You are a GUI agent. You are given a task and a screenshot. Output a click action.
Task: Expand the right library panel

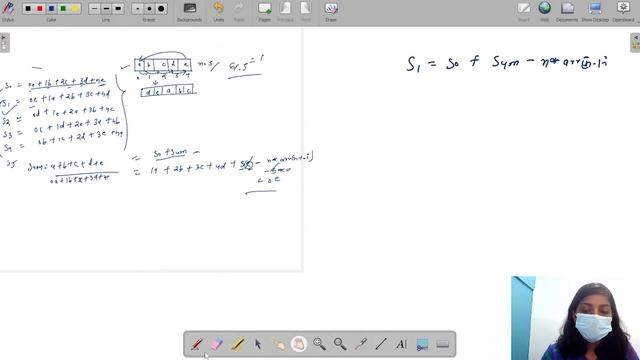[636, 42]
